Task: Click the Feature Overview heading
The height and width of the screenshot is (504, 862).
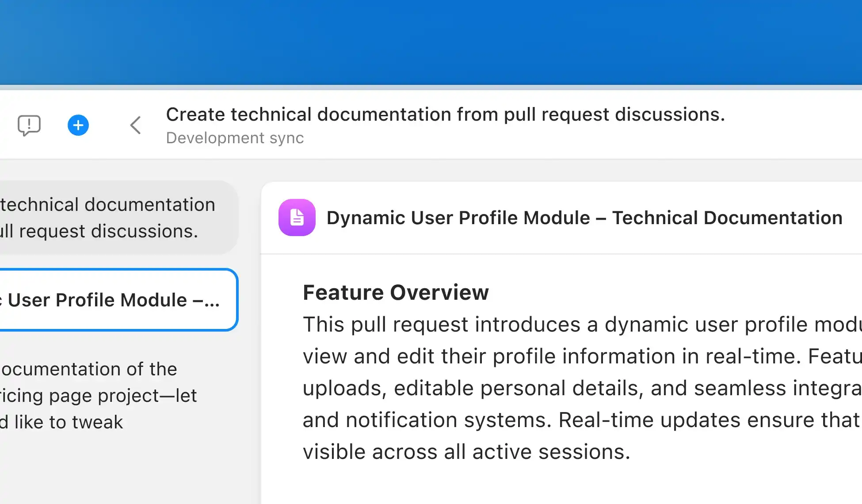Action: [x=396, y=292]
